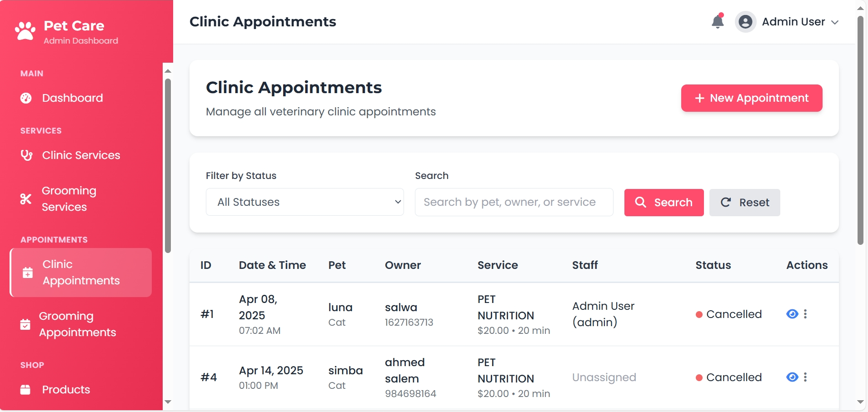Focus the search by pet, owner field

(514, 202)
